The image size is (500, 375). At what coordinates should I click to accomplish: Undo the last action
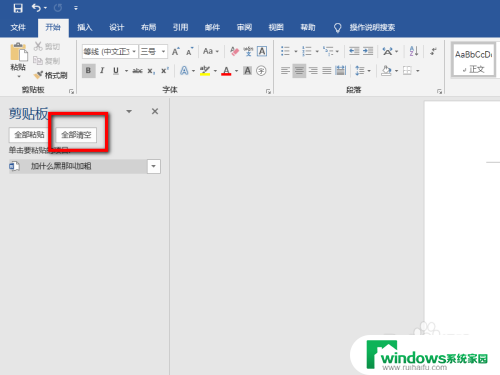36,8
